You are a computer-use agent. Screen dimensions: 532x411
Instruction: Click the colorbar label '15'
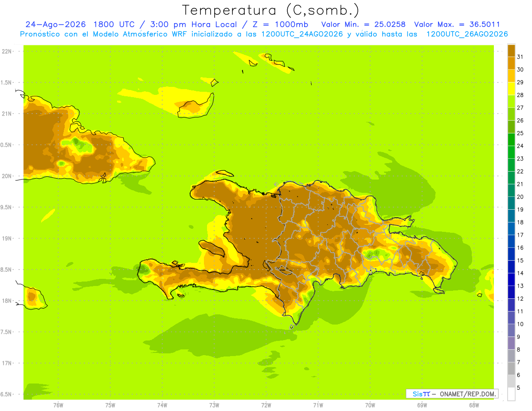click(x=520, y=260)
